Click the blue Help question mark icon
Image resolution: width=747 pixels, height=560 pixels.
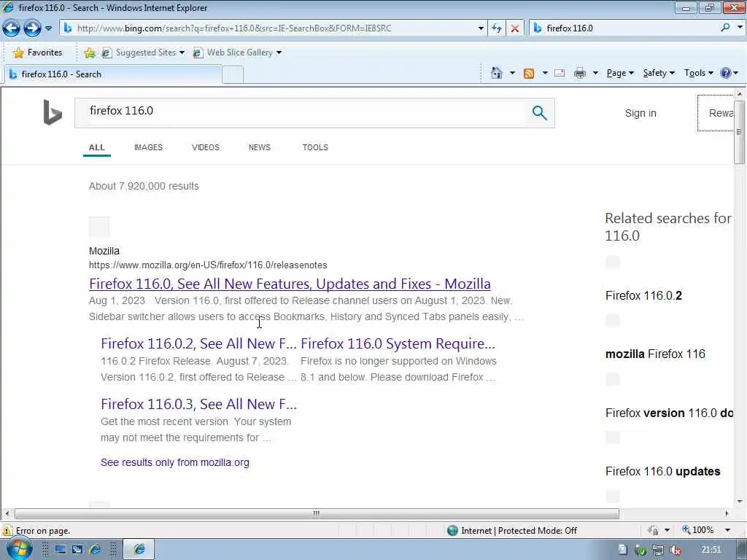(x=726, y=73)
